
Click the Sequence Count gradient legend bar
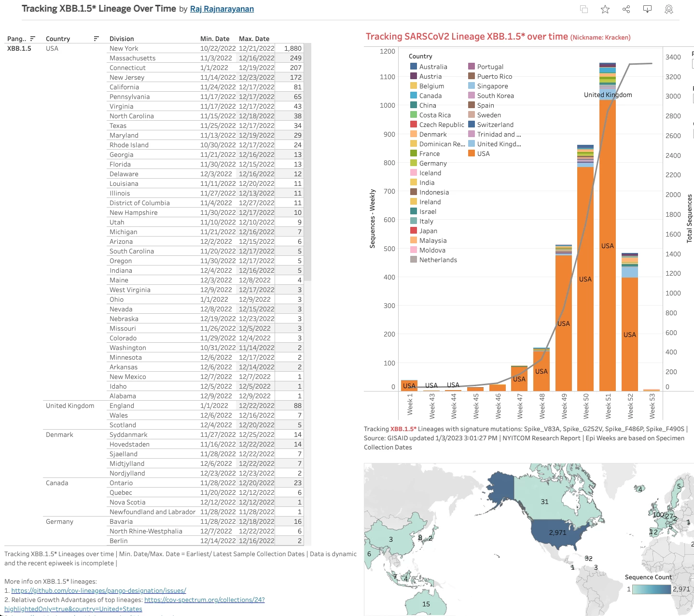pos(651,589)
